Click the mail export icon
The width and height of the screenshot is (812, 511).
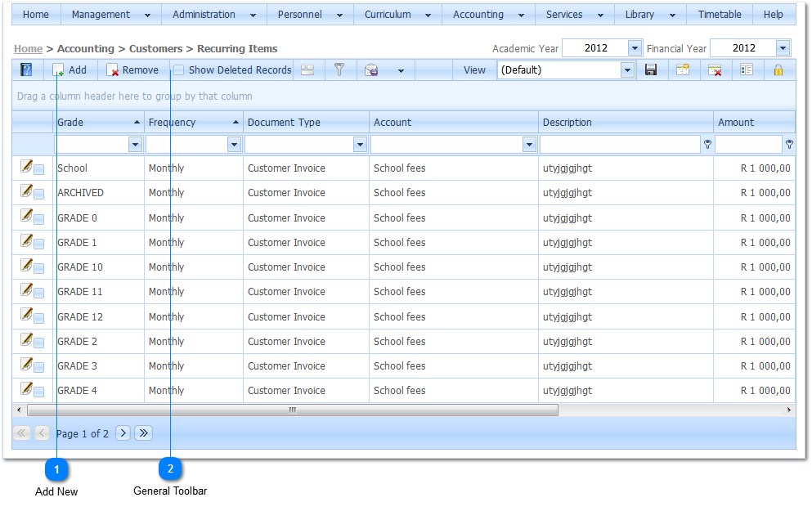click(x=371, y=69)
